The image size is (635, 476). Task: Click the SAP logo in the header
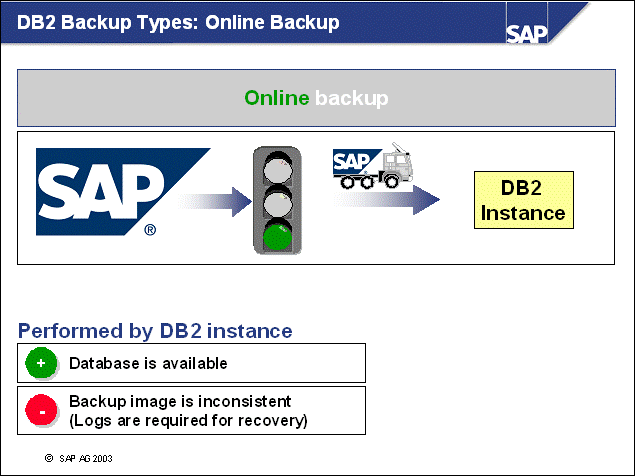click(x=527, y=31)
